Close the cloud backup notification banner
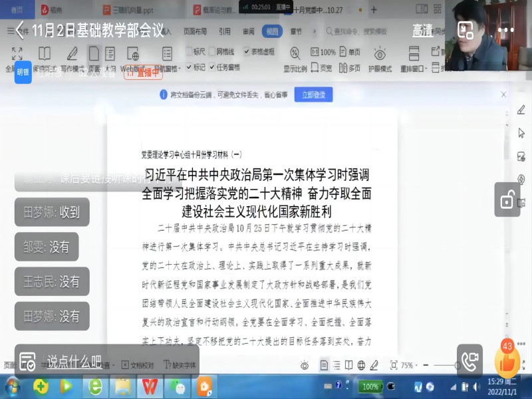 click(503, 94)
